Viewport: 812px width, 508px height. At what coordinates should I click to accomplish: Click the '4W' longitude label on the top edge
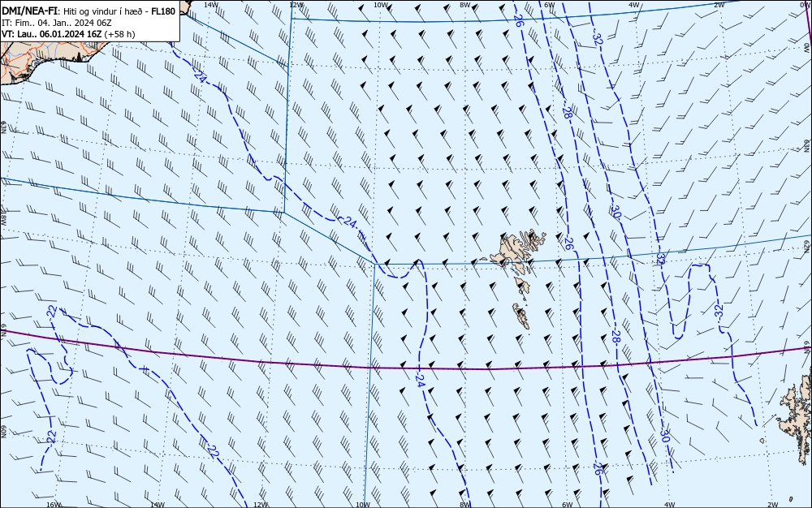coord(634,4)
